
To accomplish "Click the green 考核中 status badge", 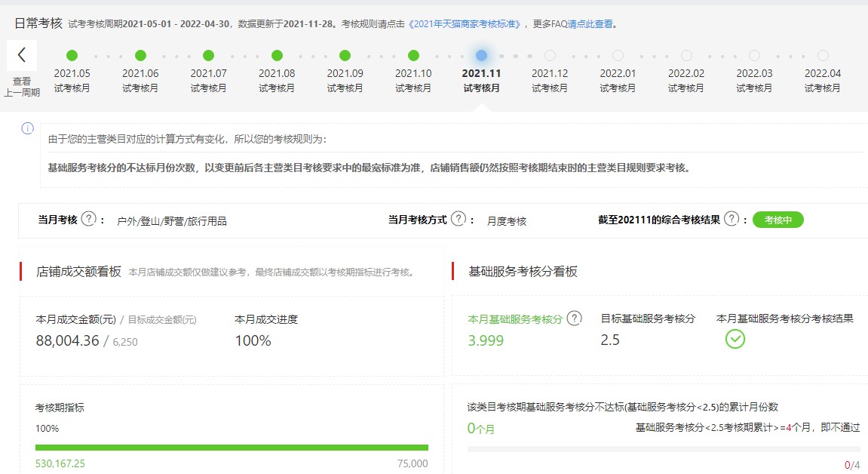I will click(x=778, y=220).
